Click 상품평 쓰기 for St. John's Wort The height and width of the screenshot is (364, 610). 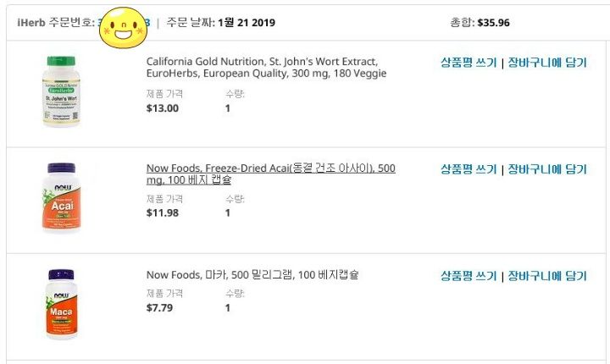coord(469,63)
